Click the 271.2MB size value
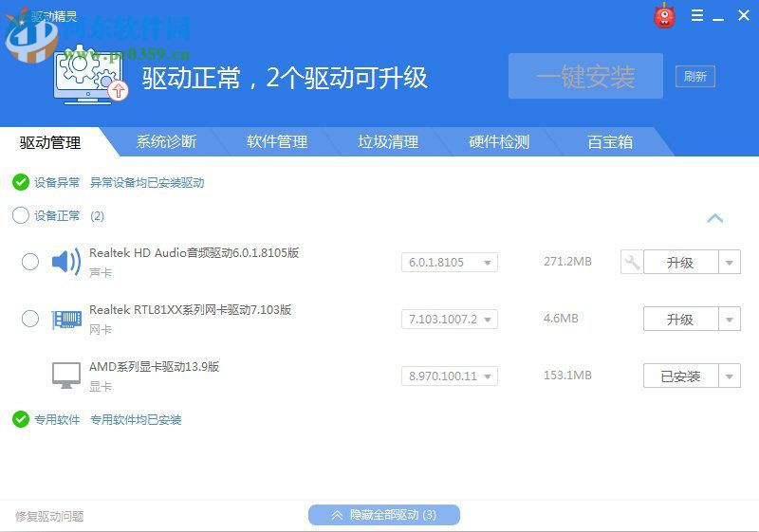 pos(567,262)
